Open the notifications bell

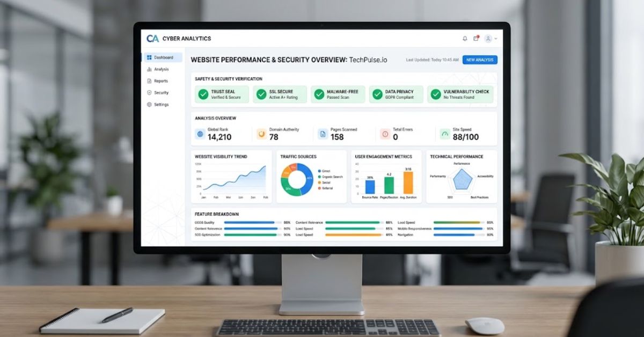[x=465, y=39]
